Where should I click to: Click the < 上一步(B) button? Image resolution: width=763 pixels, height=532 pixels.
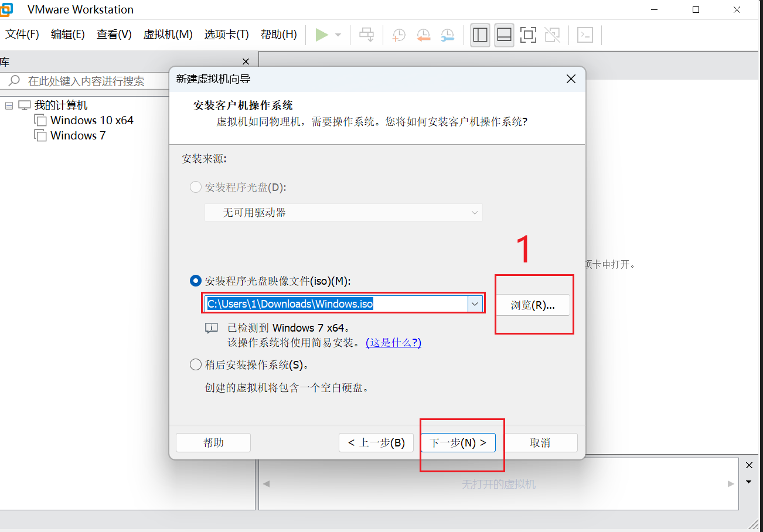point(376,443)
